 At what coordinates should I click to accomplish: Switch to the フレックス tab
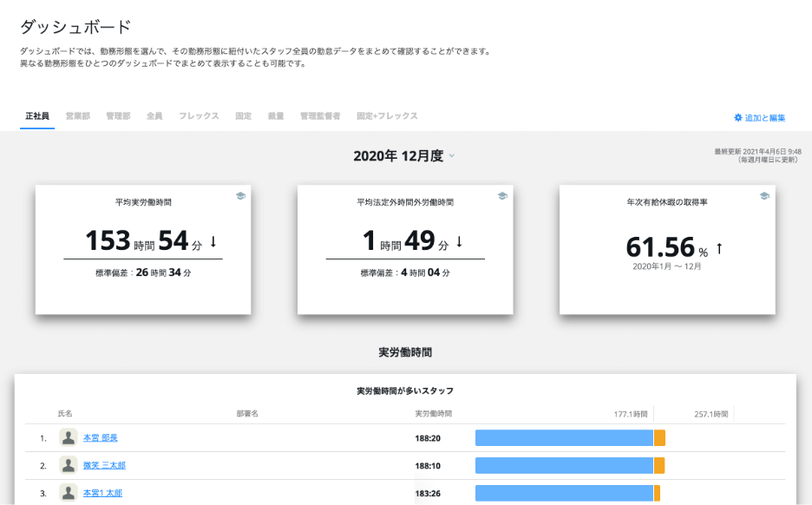[199, 116]
